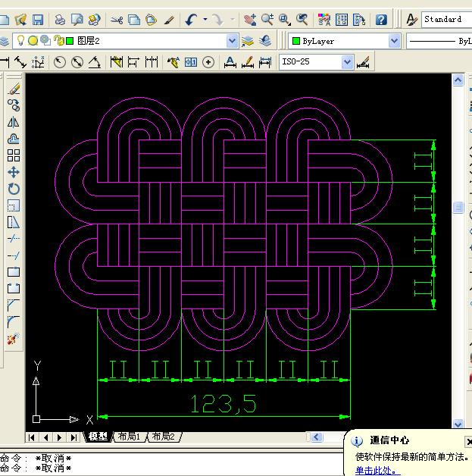The image size is (472, 476).
Task: Click the 单击此处 link in 通信中心
Action: pos(376,471)
